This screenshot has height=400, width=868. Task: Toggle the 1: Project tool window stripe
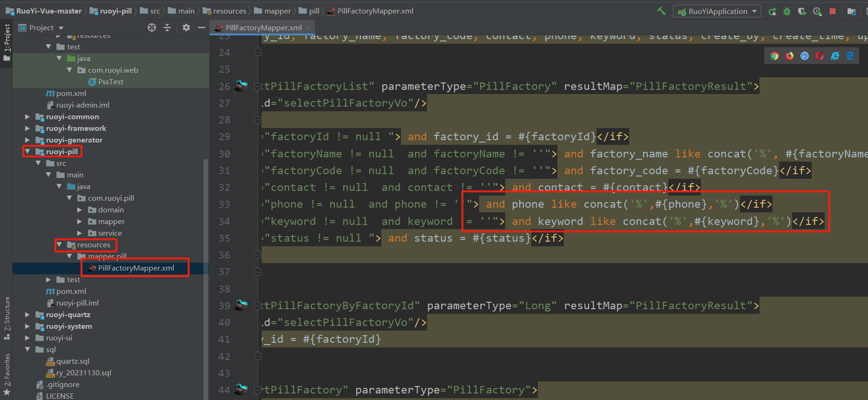(7, 43)
